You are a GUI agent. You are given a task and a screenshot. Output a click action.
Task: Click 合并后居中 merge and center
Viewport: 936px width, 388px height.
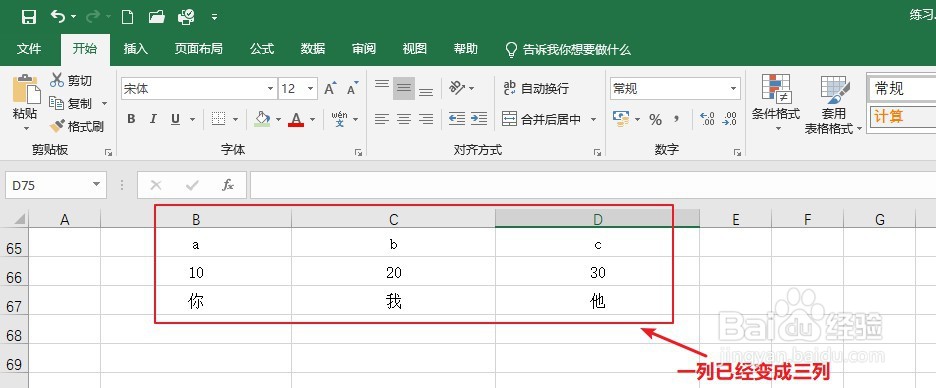[x=541, y=119]
